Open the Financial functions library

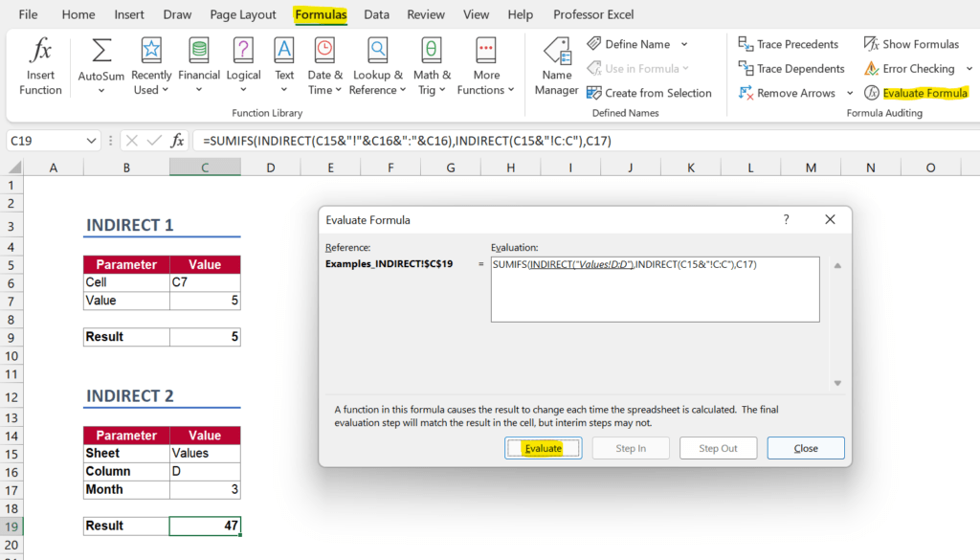point(199,65)
